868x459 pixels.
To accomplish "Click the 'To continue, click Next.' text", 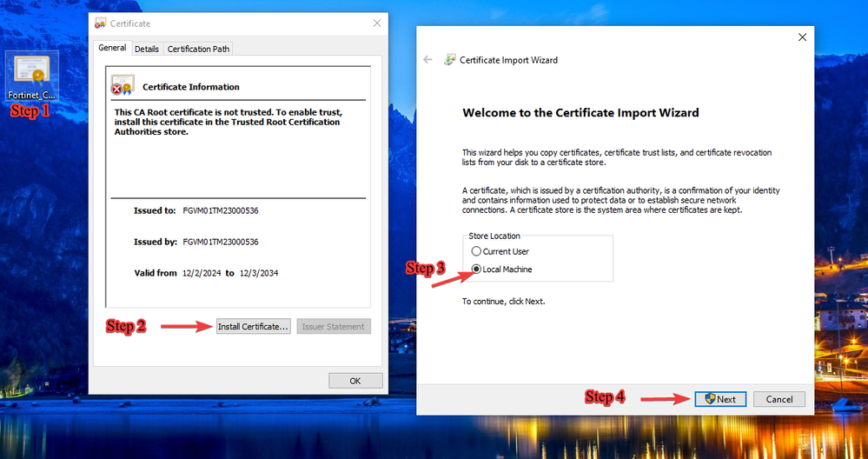I will (x=504, y=302).
